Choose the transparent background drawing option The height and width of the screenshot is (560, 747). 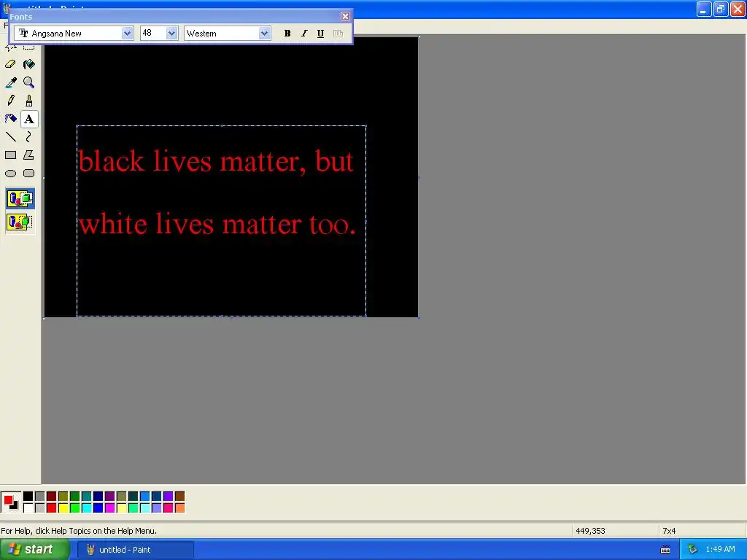tap(20, 222)
